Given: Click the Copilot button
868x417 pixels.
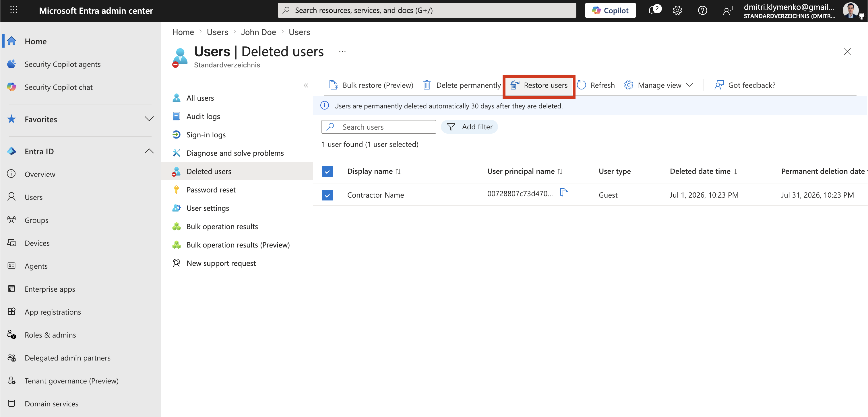Looking at the screenshot, I should point(610,10).
